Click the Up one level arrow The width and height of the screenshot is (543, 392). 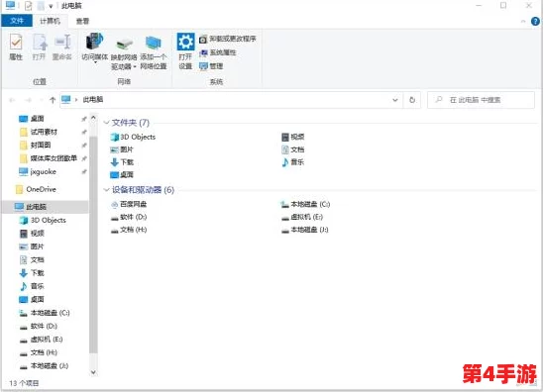(53, 100)
